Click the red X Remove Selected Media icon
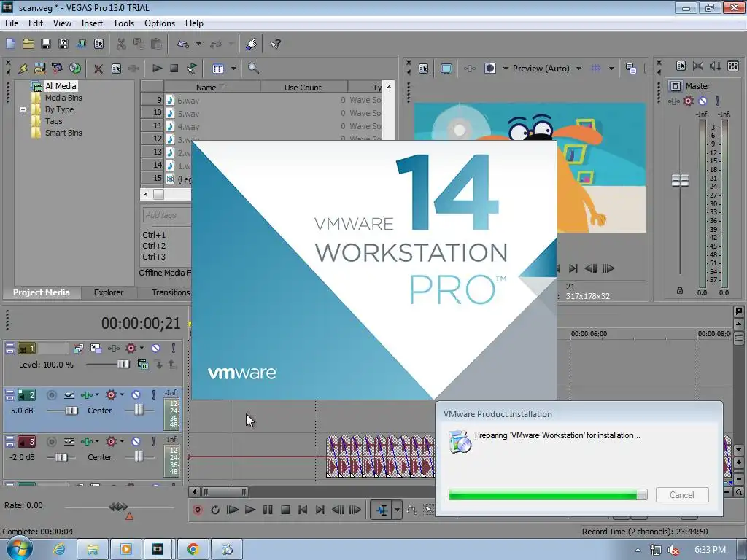Image resolution: width=747 pixels, height=560 pixels. pos(98,69)
